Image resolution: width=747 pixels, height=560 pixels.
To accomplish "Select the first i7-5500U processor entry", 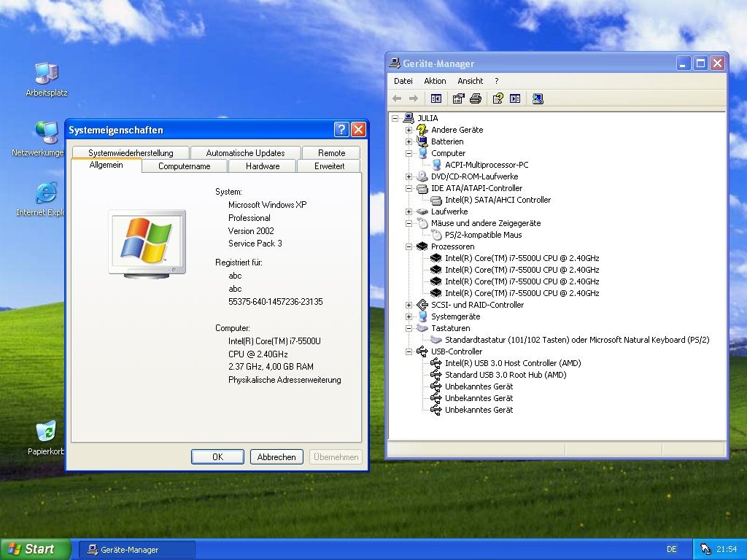I will (522, 258).
